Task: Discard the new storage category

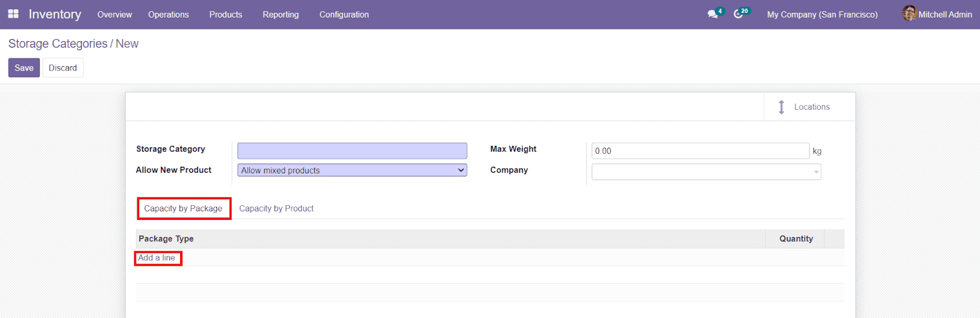Action: click(x=63, y=68)
